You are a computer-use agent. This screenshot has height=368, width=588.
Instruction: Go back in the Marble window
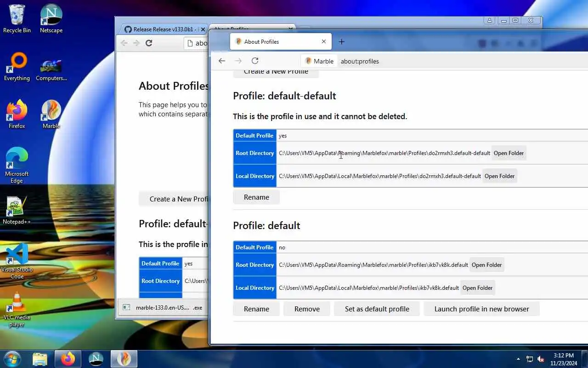click(x=222, y=61)
